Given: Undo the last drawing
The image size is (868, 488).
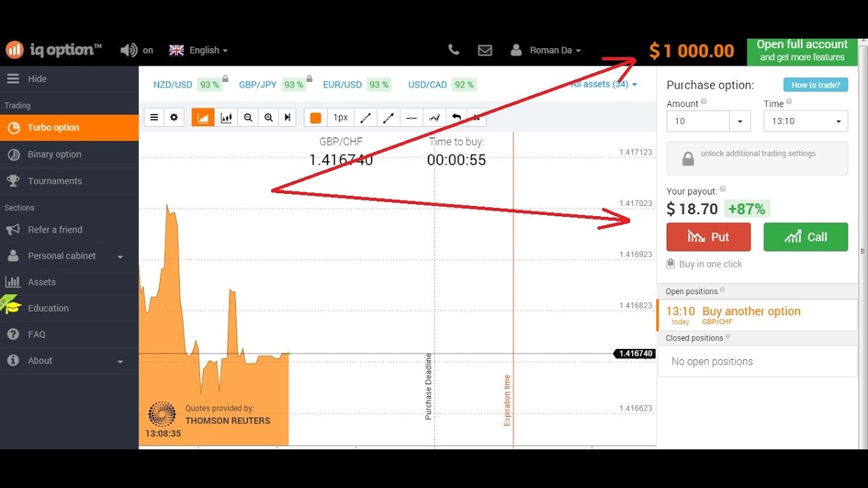Looking at the screenshot, I should click(x=456, y=117).
